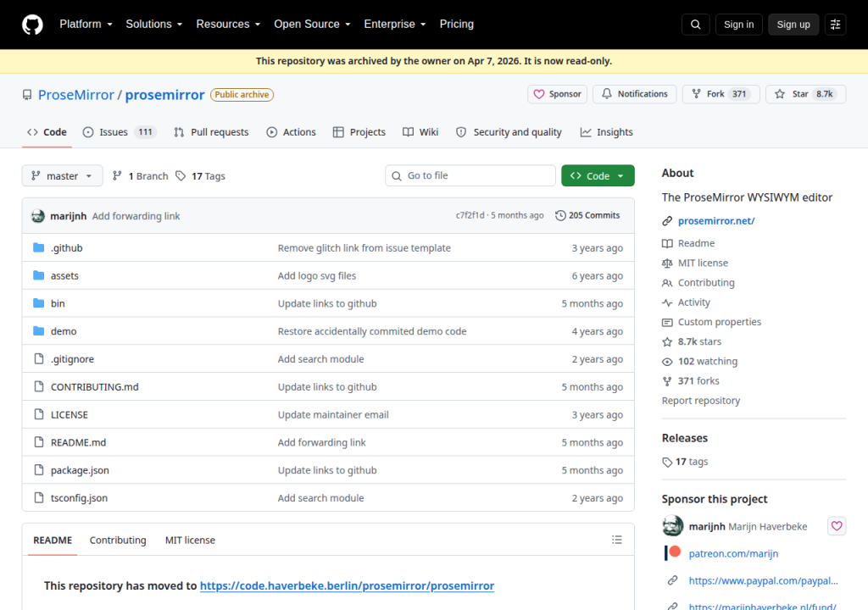Viewport: 868px width, 610px height.
Task: Switch to the Issues tab
Action: 120,132
